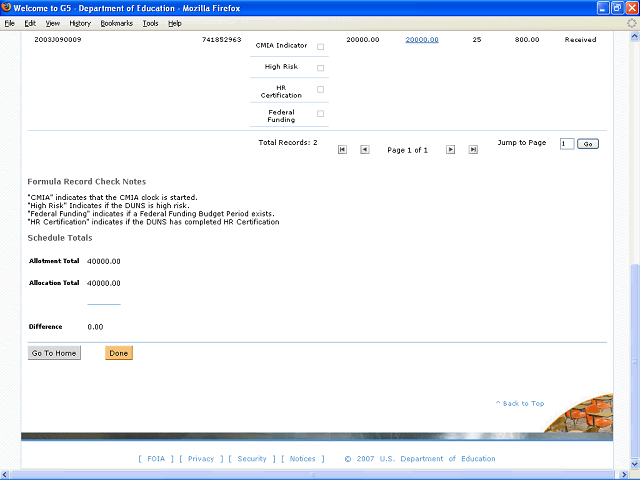The image size is (640, 480).
Task: Minimize the Firefox window
Action: (x=603, y=8)
